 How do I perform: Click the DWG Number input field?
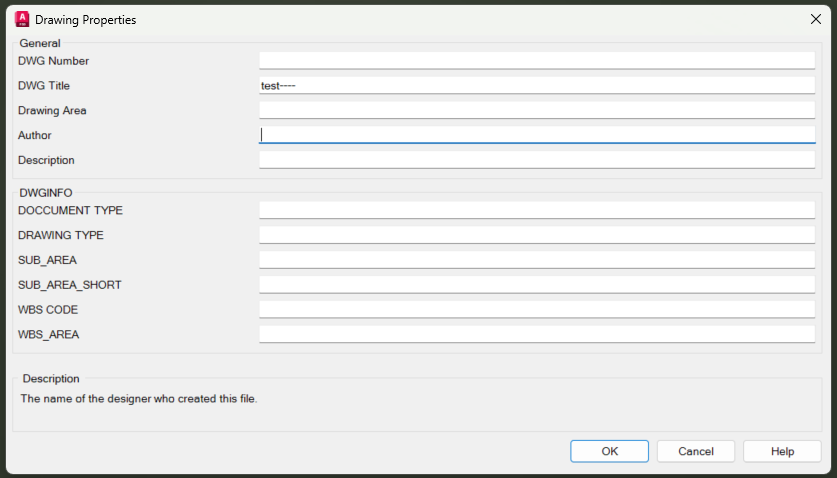point(537,60)
